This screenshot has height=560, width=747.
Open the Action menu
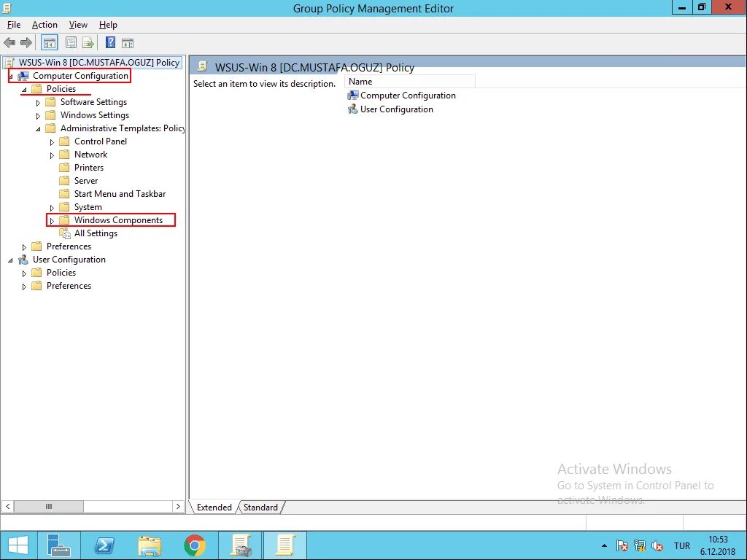coord(44,25)
